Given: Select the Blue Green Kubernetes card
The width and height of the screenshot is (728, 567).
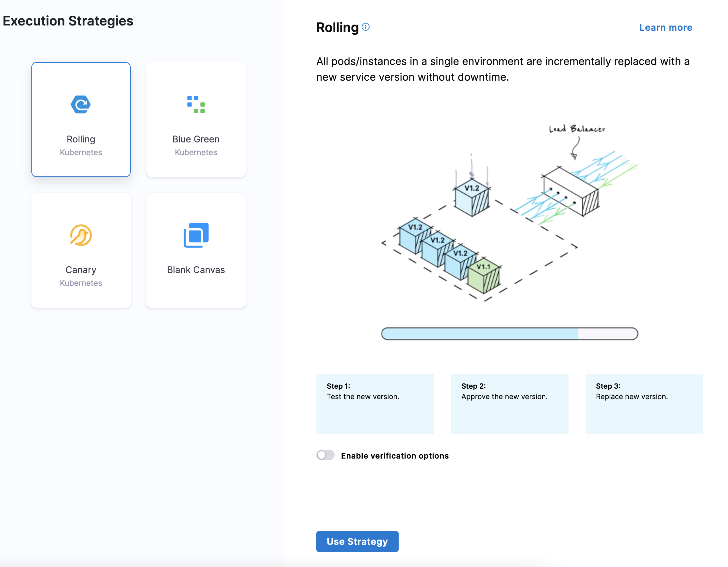Looking at the screenshot, I should (196, 119).
